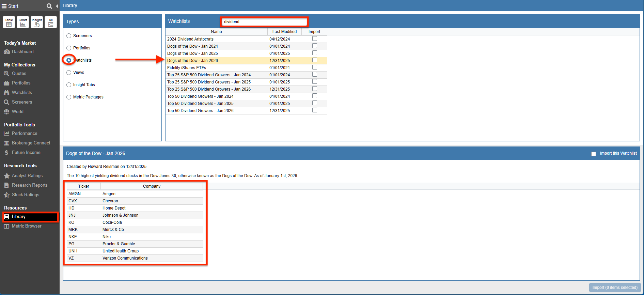
Task: Click the Import (0 items selected) button
Action: pos(615,288)
